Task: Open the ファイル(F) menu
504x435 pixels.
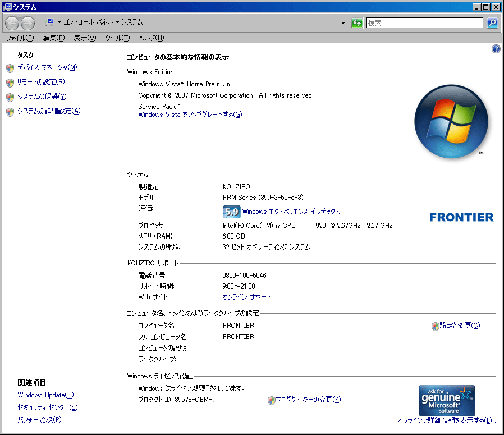Action: tap(20, 38)
